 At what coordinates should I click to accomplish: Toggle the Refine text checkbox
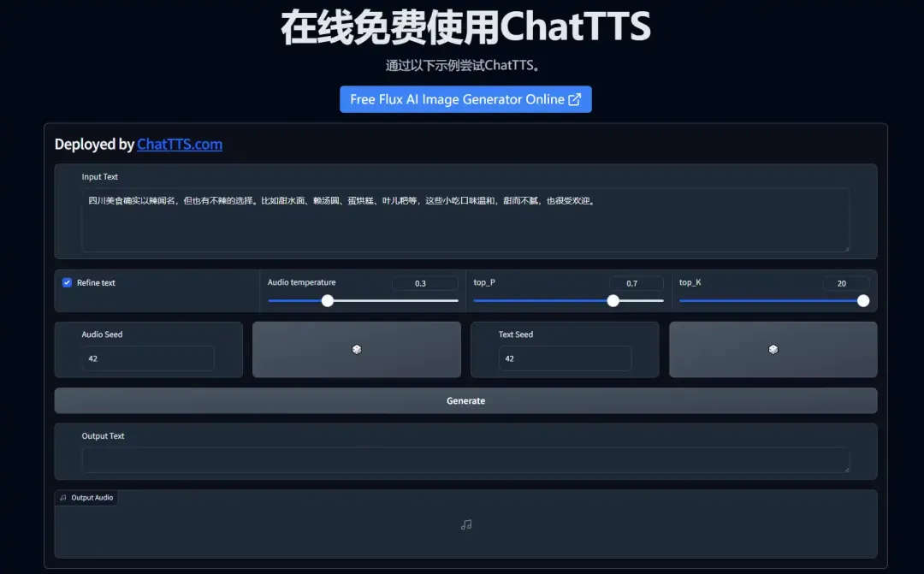tap(67, 282)
